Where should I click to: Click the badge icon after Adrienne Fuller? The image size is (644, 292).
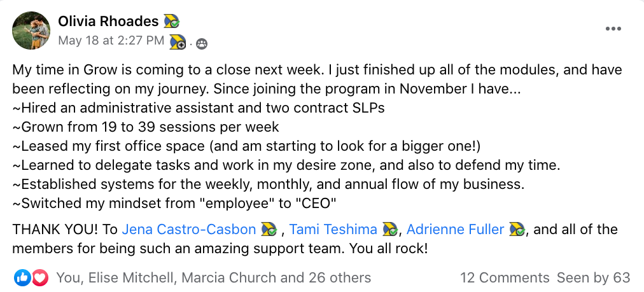[517, 229]
